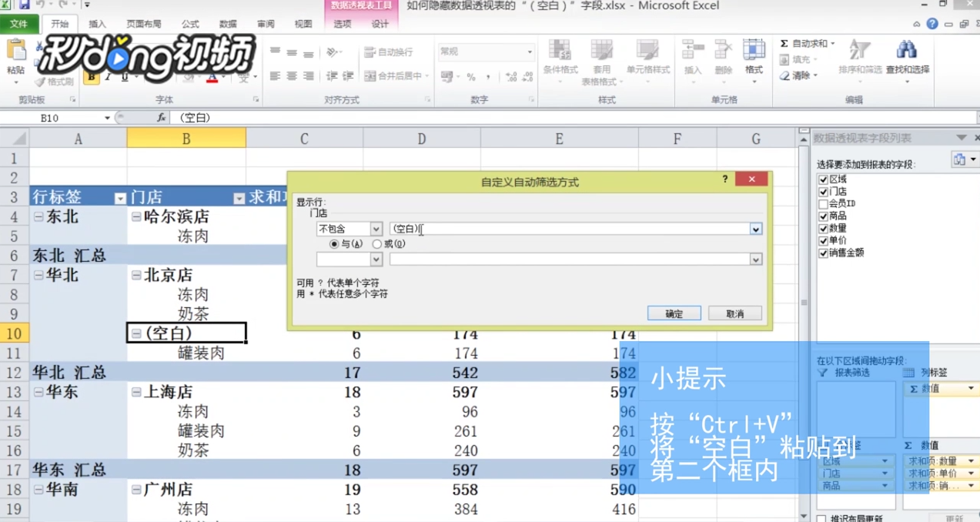Open Format as Table (套用表格格式)
Screen dimensions: 980x522
pos(601,62)
